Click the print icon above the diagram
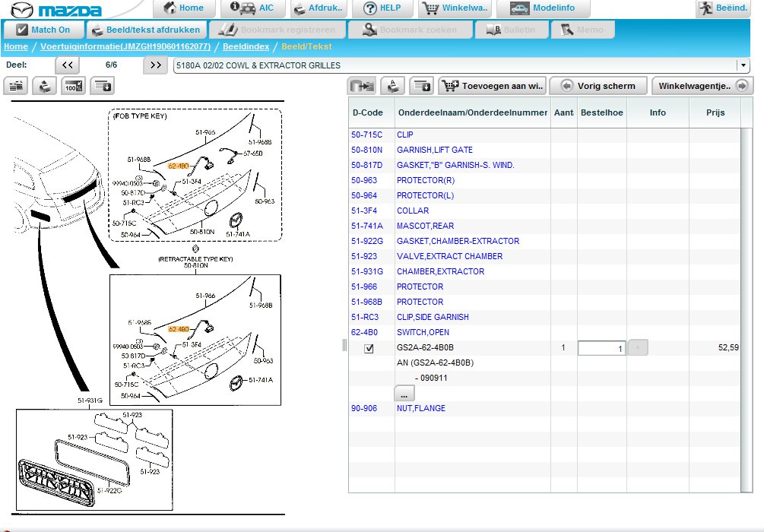Viewport: 764px width, 532px height. [x=46, y=86]
